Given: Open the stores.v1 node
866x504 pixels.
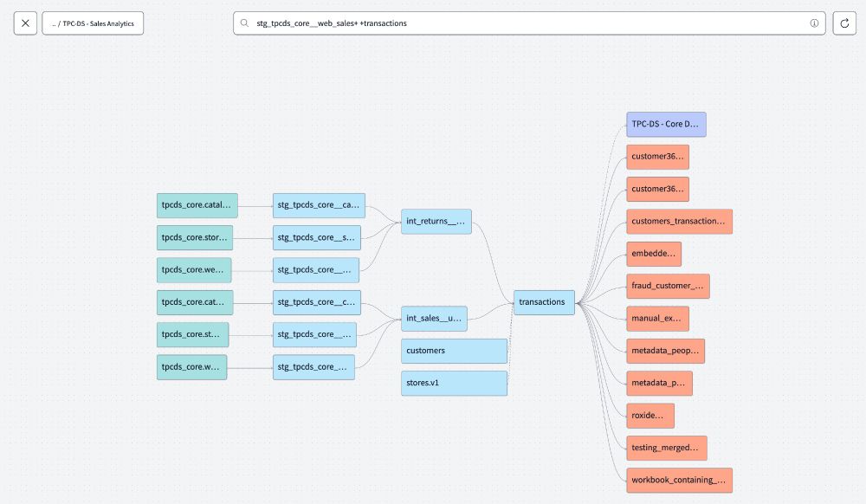Looking at the screenshot, I should coord(453,382).
